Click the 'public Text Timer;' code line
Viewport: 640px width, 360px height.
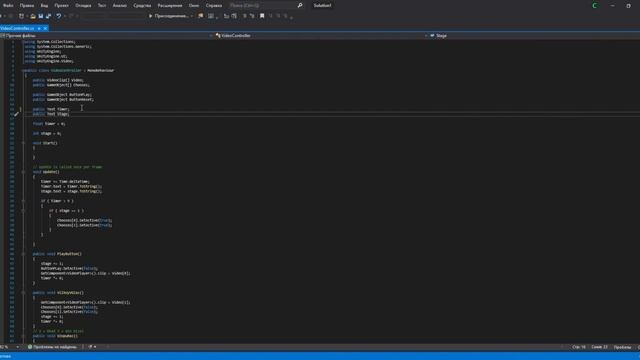coord(51,109)
